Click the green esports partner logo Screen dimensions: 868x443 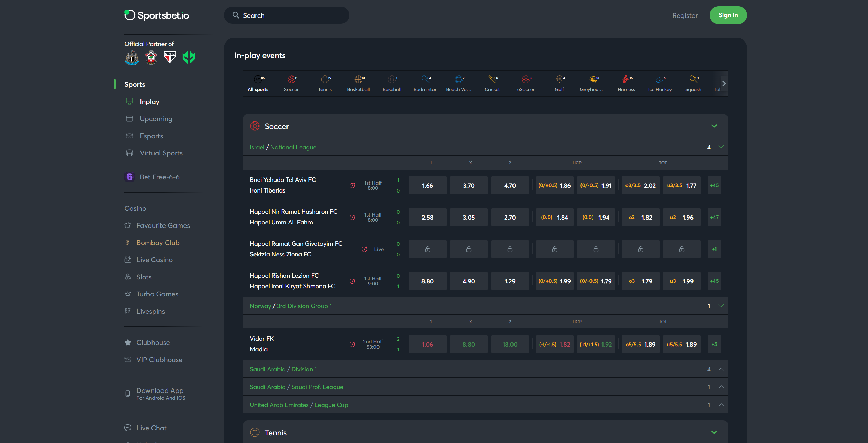tap(189, 57)
